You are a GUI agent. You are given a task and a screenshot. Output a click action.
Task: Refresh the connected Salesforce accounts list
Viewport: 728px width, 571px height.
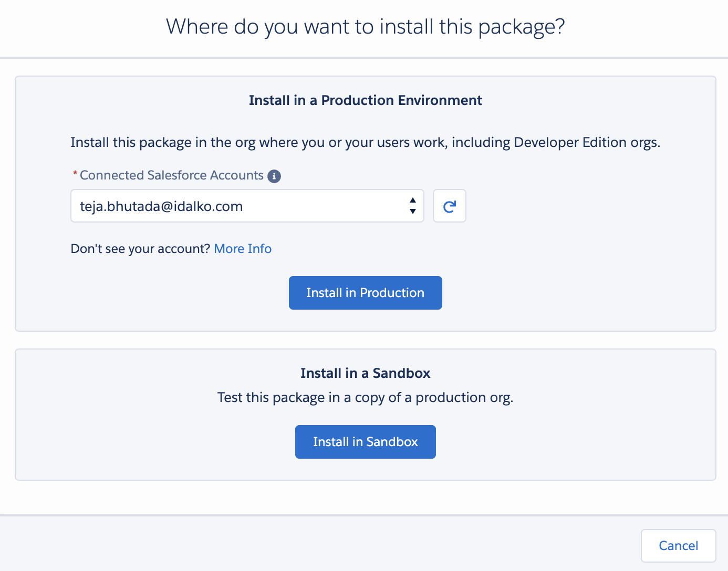[449, 206]
